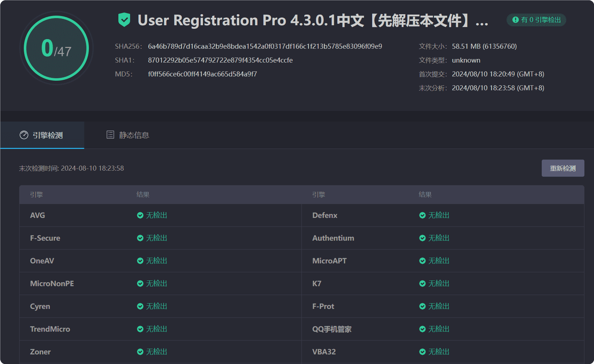Click the green check icon in Cyren row
Screen dimensions: 594x364
pyautogui.click(x=140, y=306)
